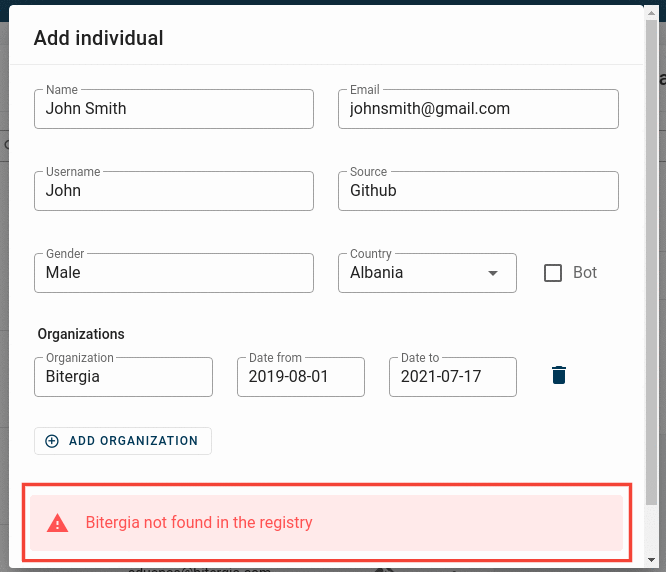The height and width of the screenshot is (572, 666).
Task: Open the Country selector showing Albania
Action: click(x=427, y=273)
